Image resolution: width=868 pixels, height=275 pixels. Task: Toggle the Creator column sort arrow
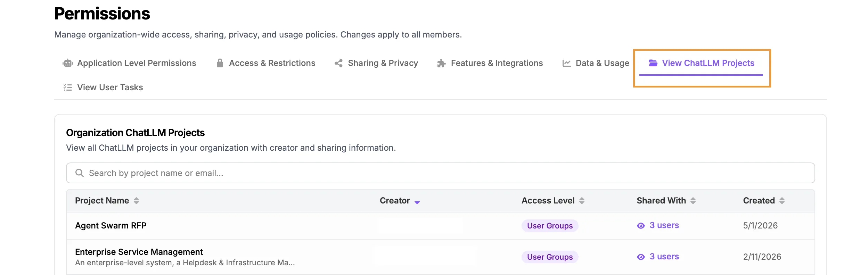point(417,202)
